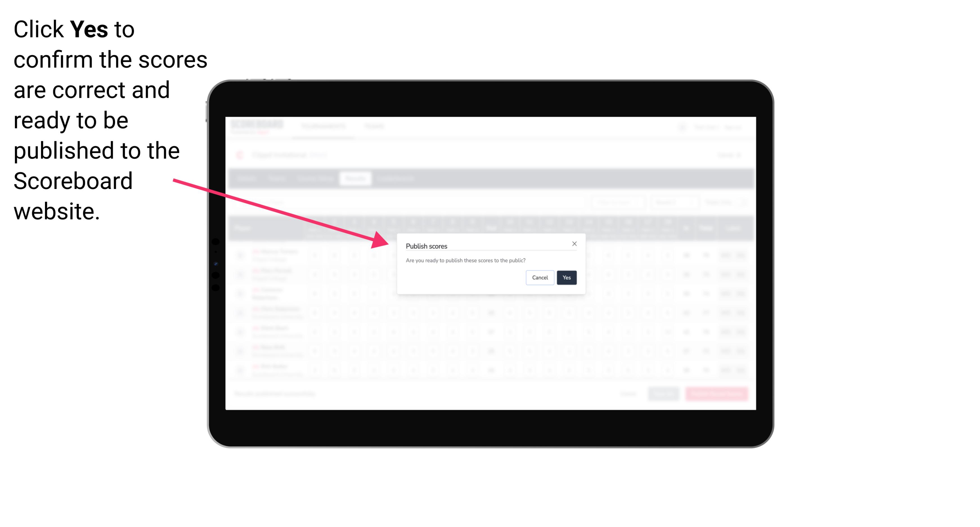Click Yes to publish scores
Viewport: 980px width, 527px height.
(566, 277)
